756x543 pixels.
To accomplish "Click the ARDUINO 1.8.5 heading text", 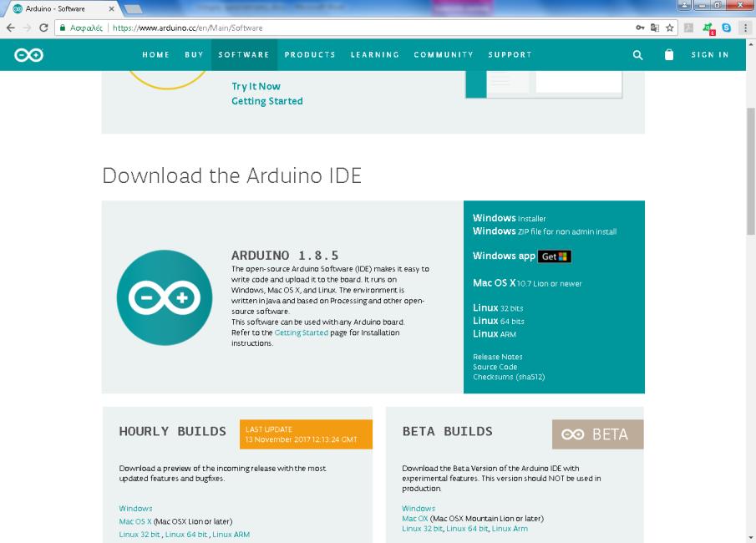I will (285, 255).
